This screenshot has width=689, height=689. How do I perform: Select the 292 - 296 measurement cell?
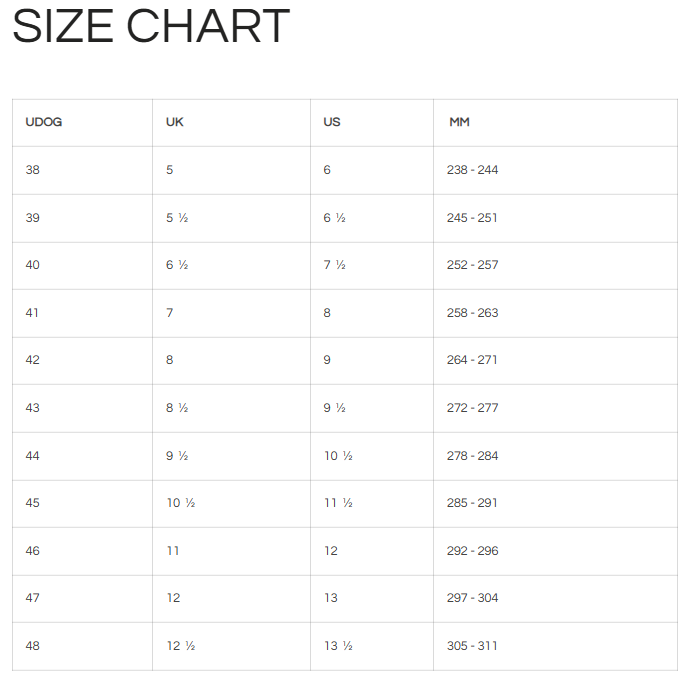[x=472, y=551]
